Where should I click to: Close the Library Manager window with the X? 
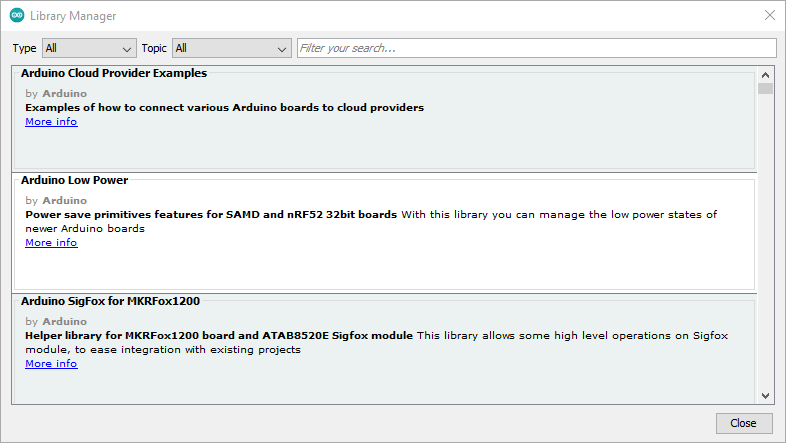click(x=768, y=16)
